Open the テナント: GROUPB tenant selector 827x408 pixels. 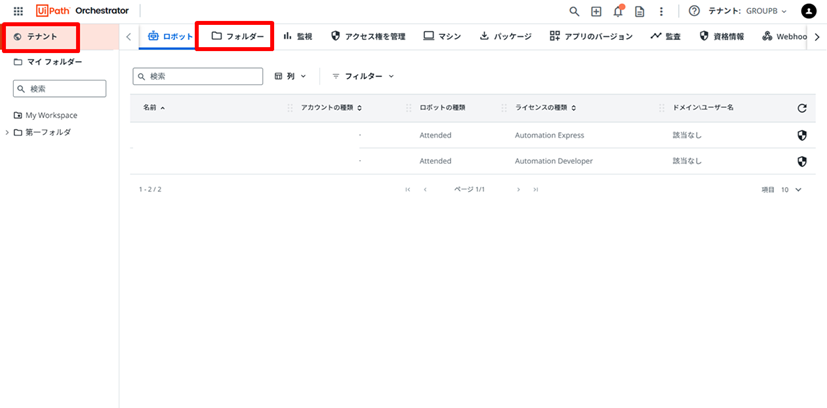[x=747, y=11]
